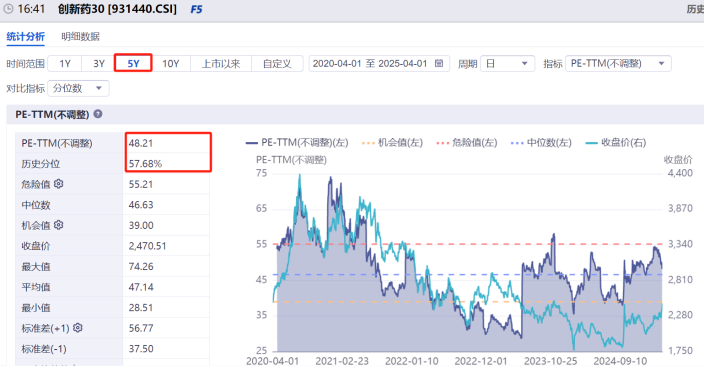
Task: Click the clock icon beside 16:41
Action: coord(8,9)
